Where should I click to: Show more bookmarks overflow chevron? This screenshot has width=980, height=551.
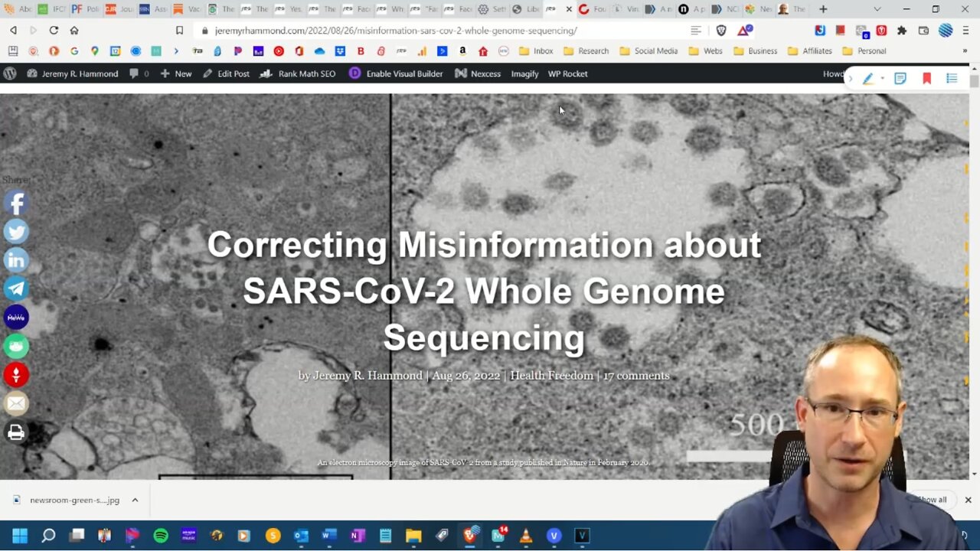click(965, 51)
